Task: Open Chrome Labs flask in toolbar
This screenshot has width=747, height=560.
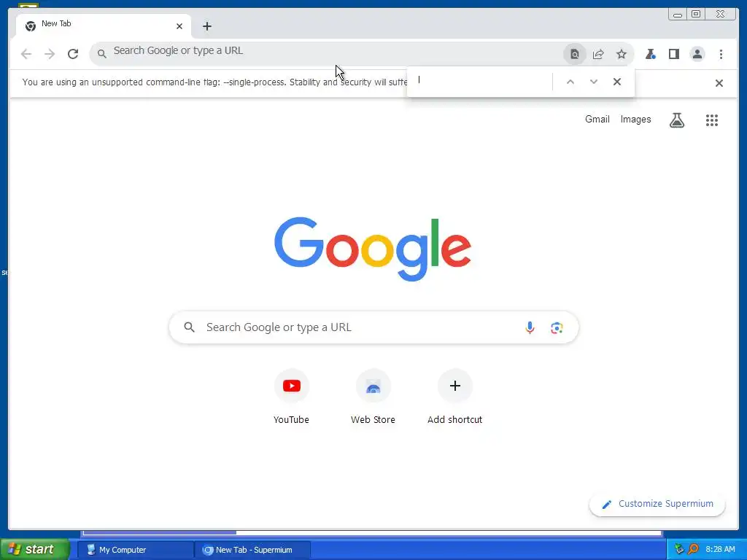Action: tap(650, 54)
